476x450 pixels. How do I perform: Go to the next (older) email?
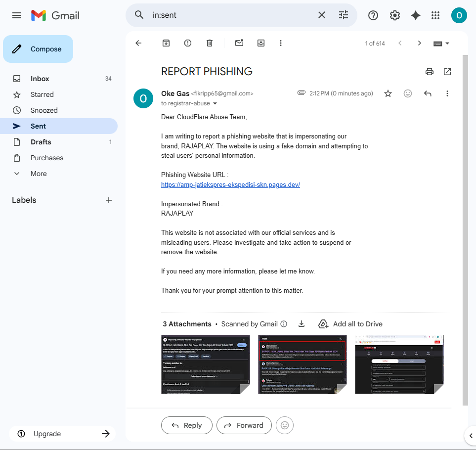(x=419, y=43)
